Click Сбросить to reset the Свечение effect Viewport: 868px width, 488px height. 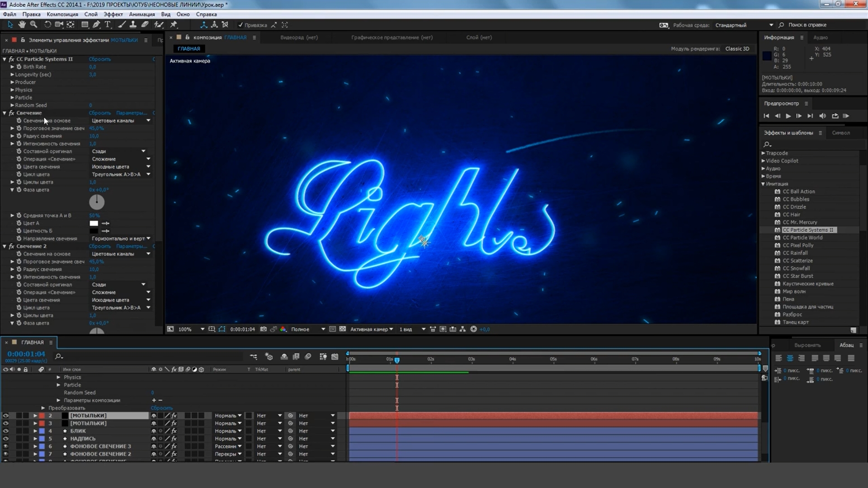tap(100, 113)
